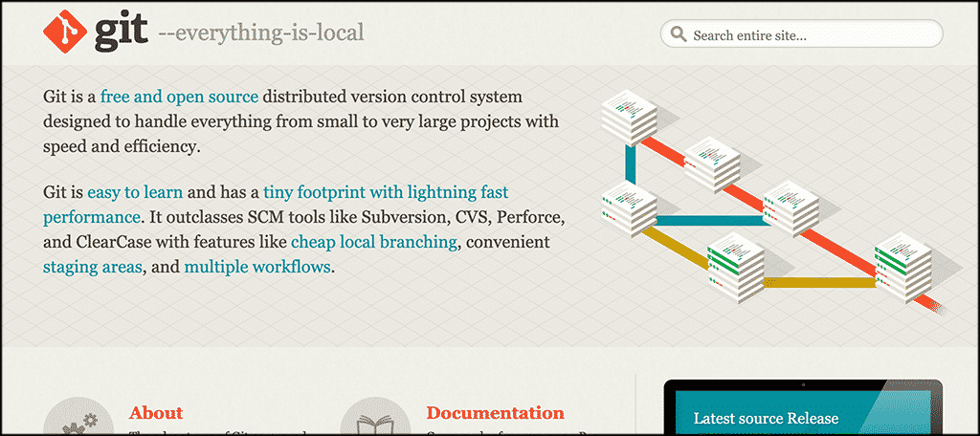Viewport: 980px width, 436px height.
Task: Click the magnifying glass search icon
Action: pyautogui.click(x=679, y=35)
